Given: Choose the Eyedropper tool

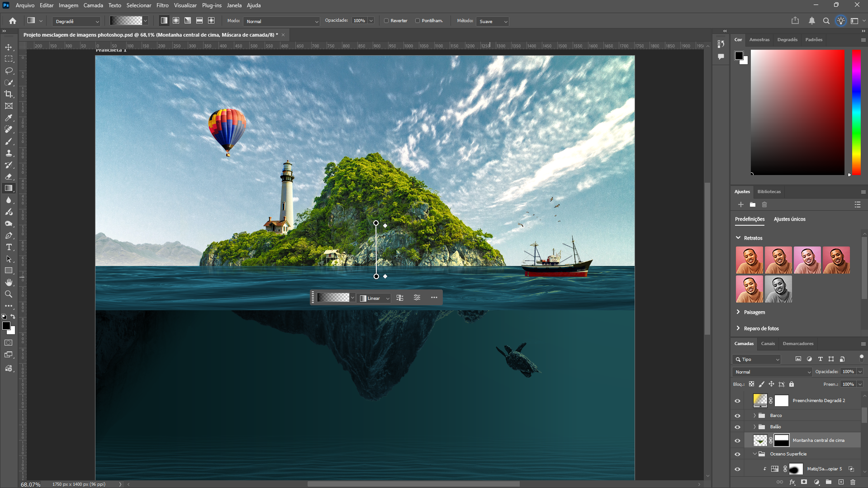Looking at the screenshot, I should tap(9, 118).
